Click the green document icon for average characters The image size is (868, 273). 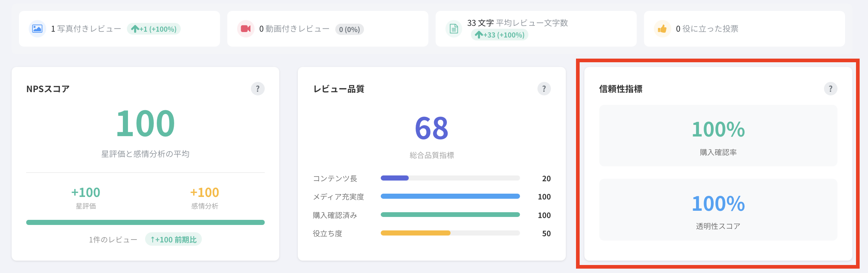454,29
